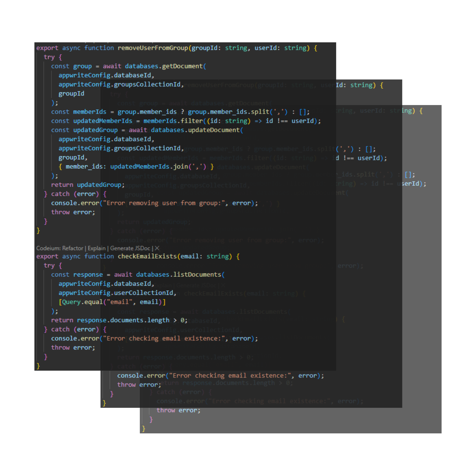Click the updatedGroup constant declaration name
The width and height of the screenshot is (476, 476).
pyautogui.click(x=95, y=130)
